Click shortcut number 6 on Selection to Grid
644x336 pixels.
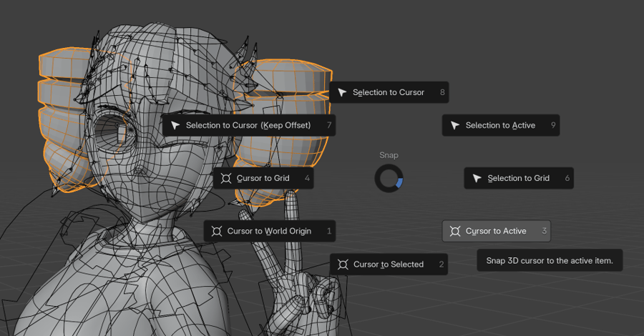click(567, 178)
